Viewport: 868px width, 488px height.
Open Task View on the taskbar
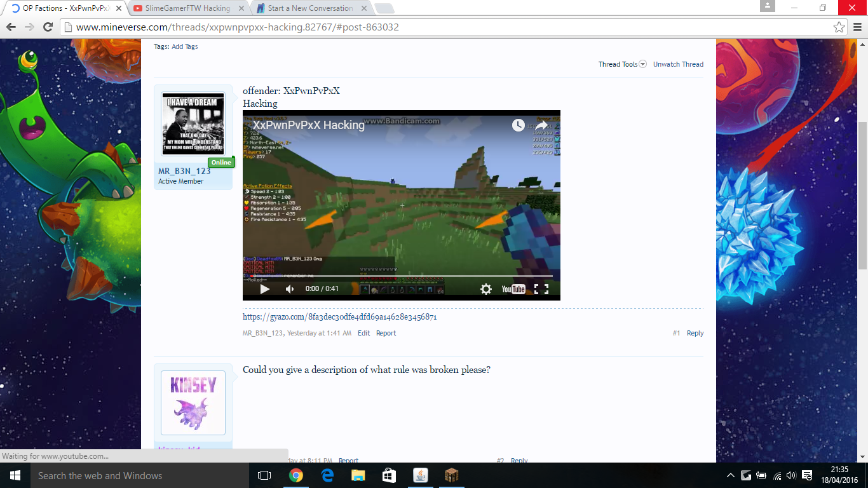264,475
